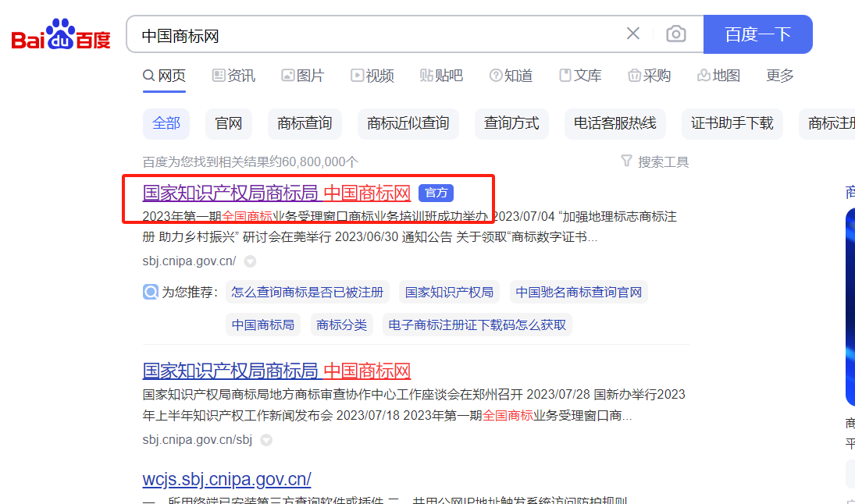The image size is (855, 504).
Task: Click into the search input field
Action: pyautogui.click(x=375, y=35)
